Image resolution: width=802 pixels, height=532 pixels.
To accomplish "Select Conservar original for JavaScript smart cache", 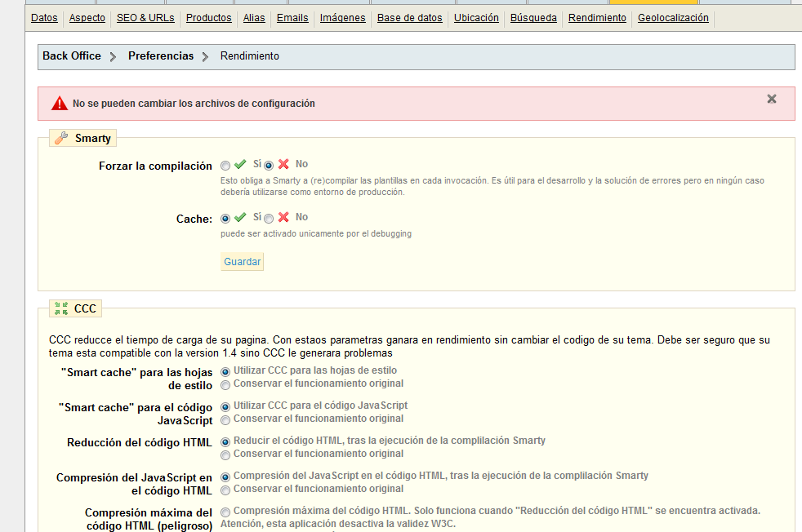I will [225, 420].
